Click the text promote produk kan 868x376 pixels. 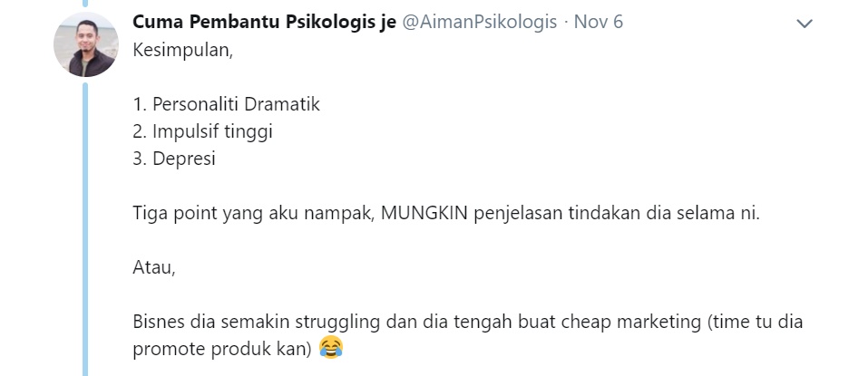point(222,349)
